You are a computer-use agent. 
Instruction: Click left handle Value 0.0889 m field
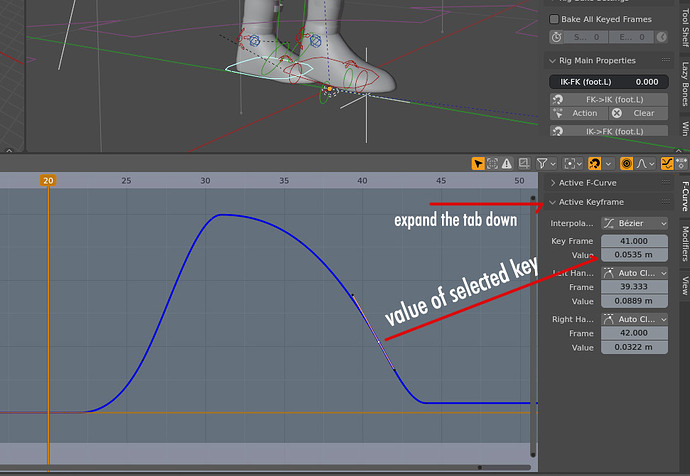[x=634, y=301]
